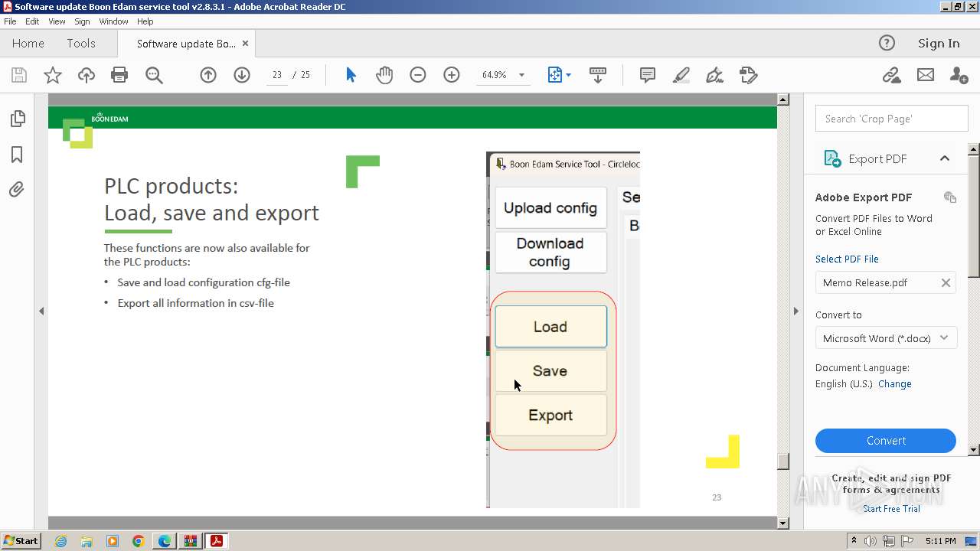The image size is (980, 551).
Task: Open the Sign menu
Action: 82,21
